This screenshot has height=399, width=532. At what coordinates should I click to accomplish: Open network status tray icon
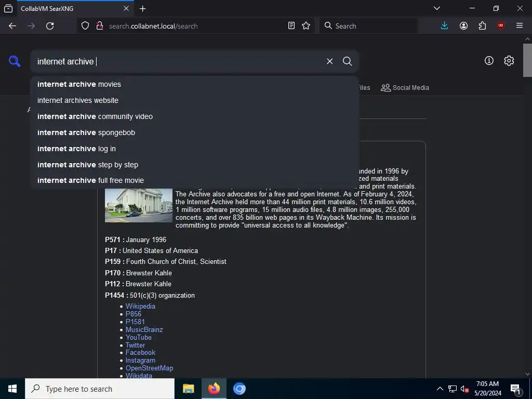[453, 389]
